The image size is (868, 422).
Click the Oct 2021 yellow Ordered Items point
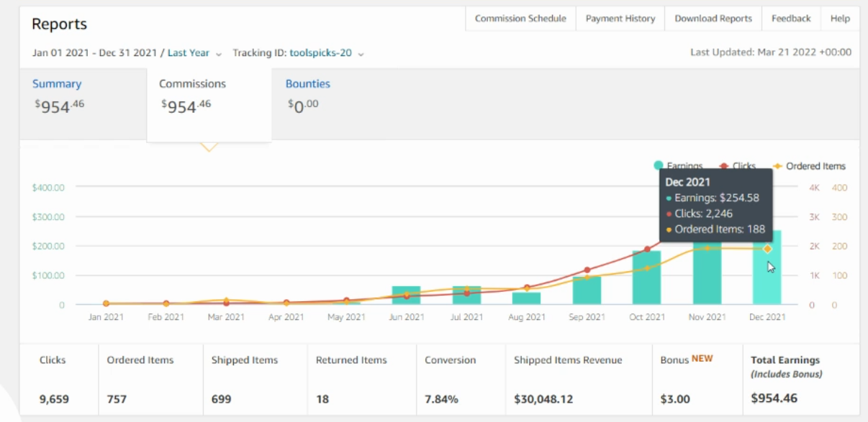click(647, 267)
